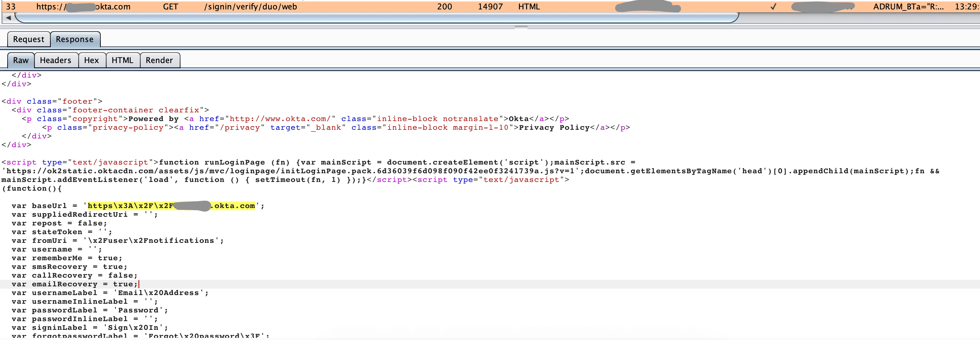Image resolution: width=980 pixels, height=340 pixels.
Task: Click the 'var usernameLabel' line
Action: pyautogui.click(x=110, y=293)
